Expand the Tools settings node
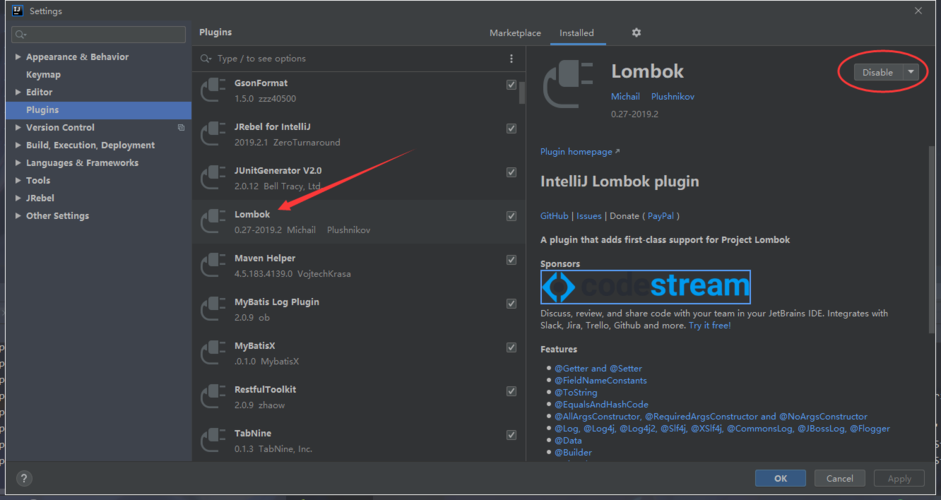Screen dimensions: 941x500 coord(18,180)
